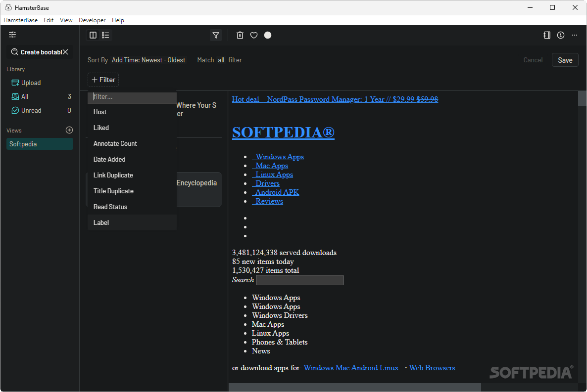Choose the Host filter option
Viewport: 587px width, 392px height.
pos(132,112)
